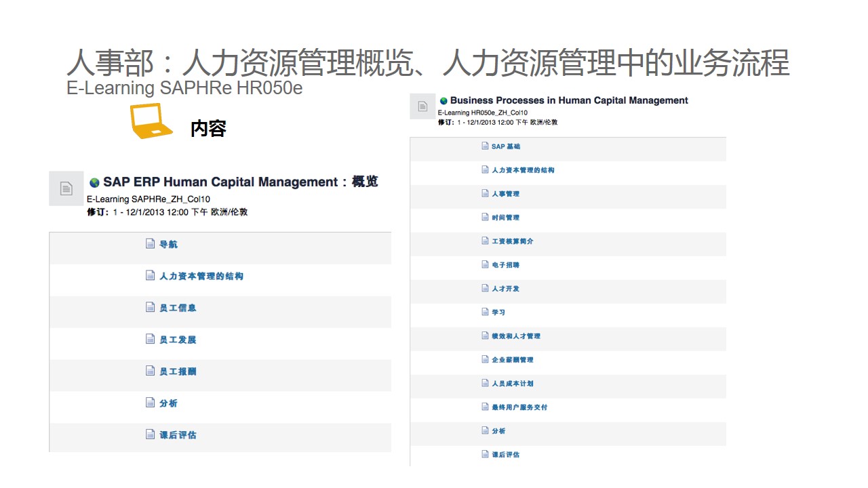This screenshot has height=488, width=868.
Task: Click the page icon next to 员工信息
Action: (151, 308)
